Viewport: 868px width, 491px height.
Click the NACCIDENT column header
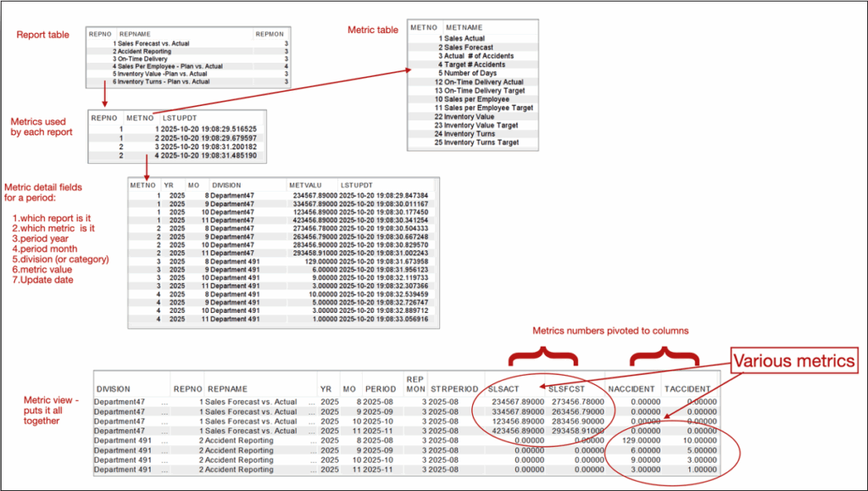(631, 389)
